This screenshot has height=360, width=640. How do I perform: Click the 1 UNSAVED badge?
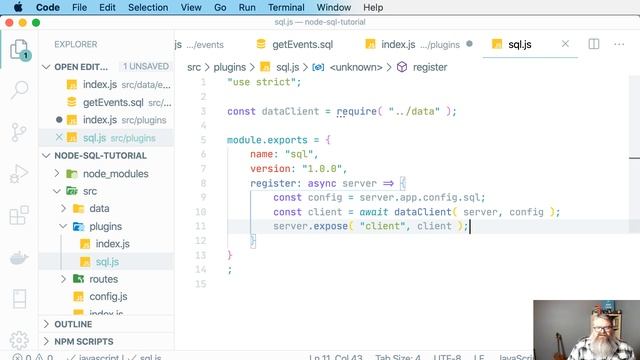146,66
